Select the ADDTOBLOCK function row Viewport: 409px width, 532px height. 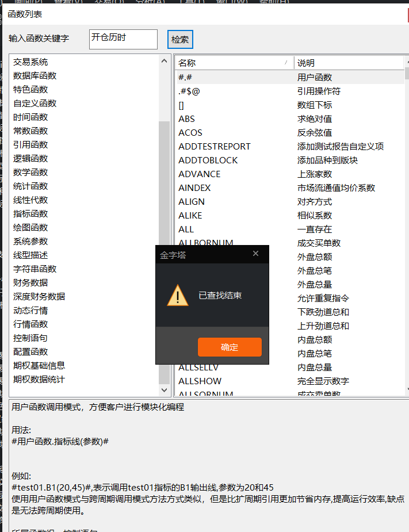pyautogui.click(x=290, y=160)
